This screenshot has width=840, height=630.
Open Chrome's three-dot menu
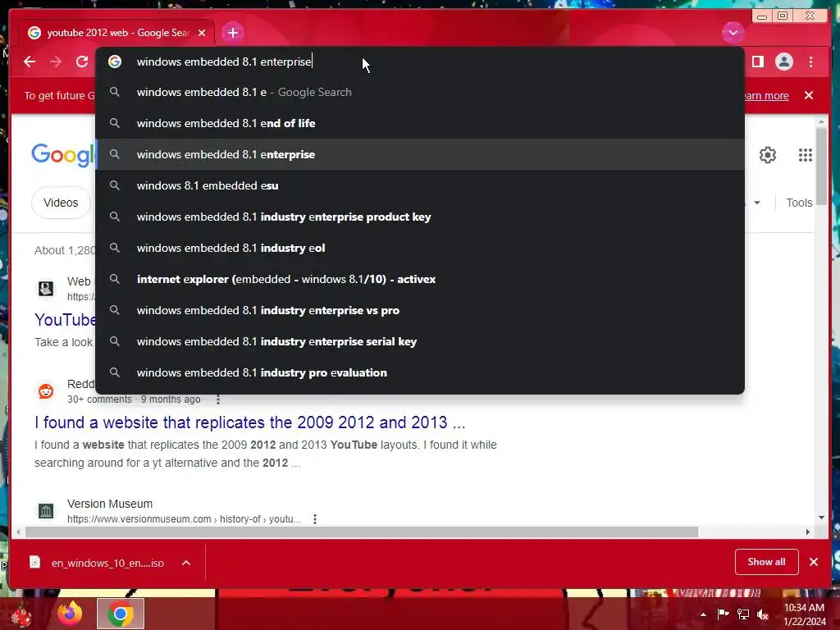point(810,62)
